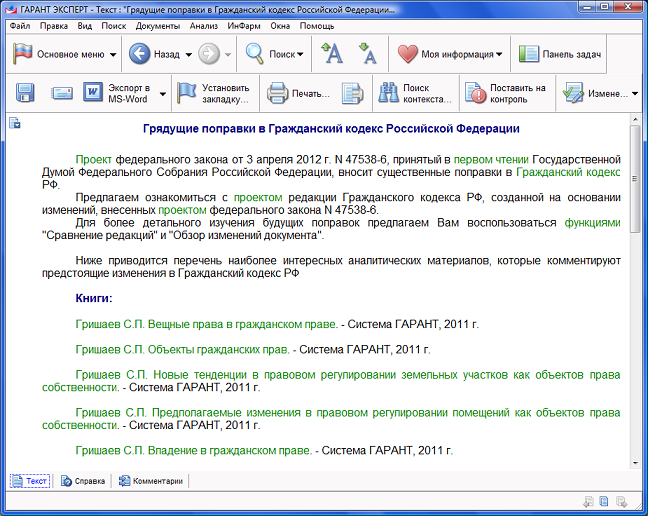
Task: Put document on control (Поставить на контроль)
Action: point(506,94)
